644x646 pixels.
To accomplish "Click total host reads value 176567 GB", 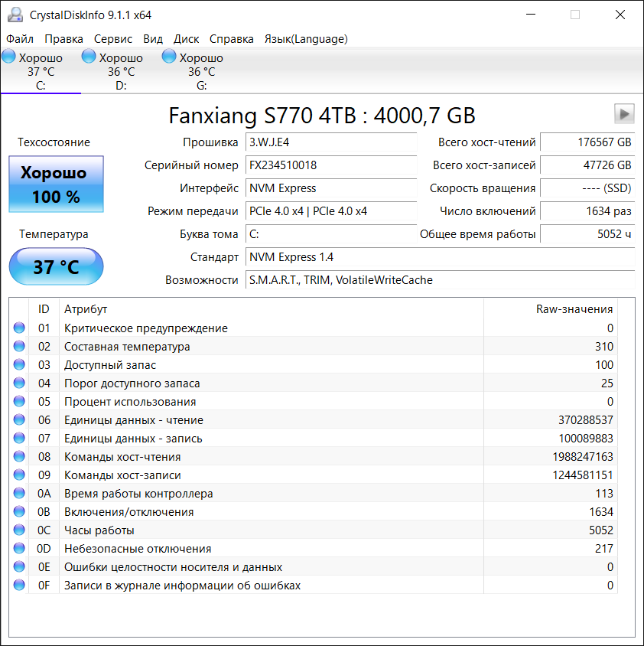I will coord(587,142).
